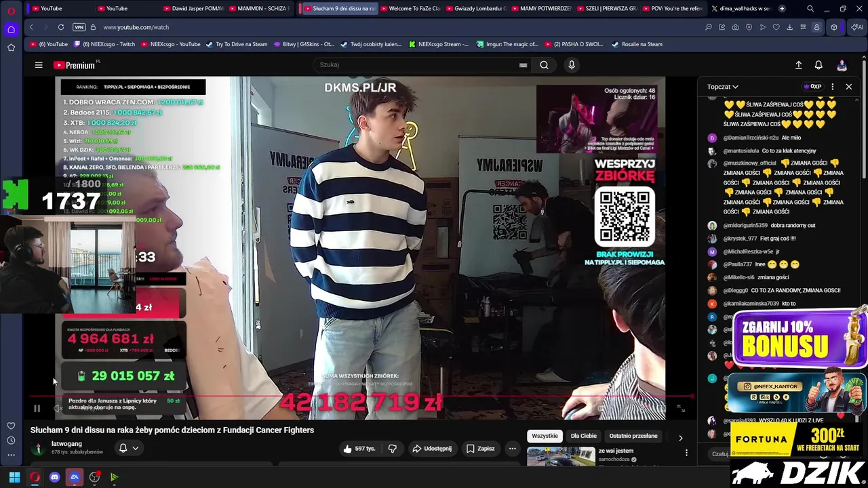Toggle the VPN badge in the address bar

[79, 27]
